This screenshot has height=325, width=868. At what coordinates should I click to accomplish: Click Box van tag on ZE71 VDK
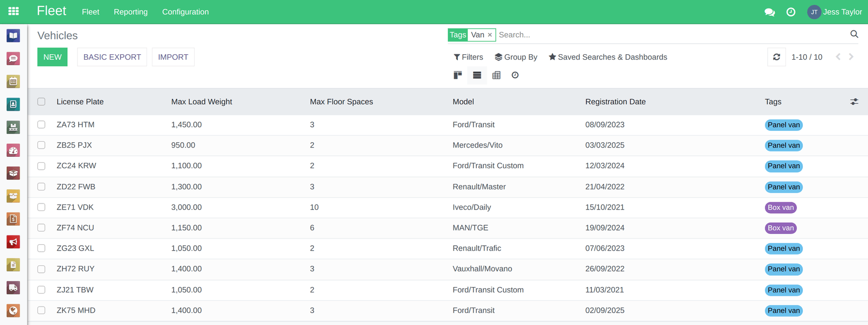(781, 207)
